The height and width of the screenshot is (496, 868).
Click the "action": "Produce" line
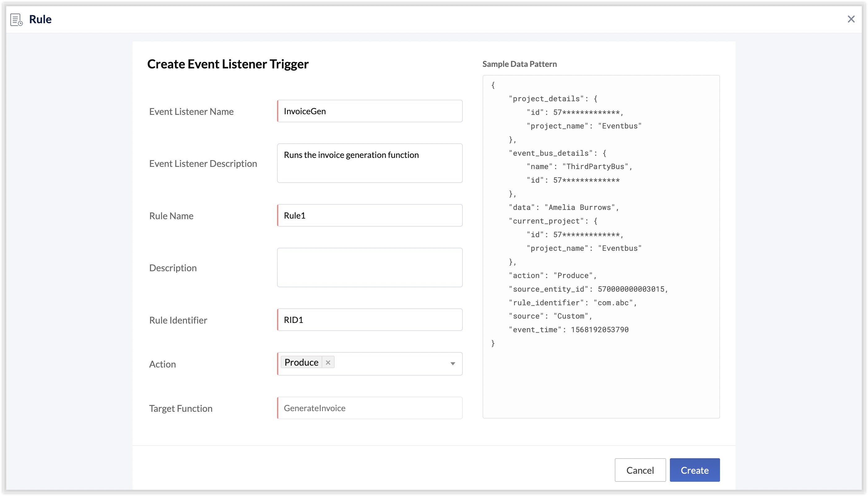[x=552, y=276]
